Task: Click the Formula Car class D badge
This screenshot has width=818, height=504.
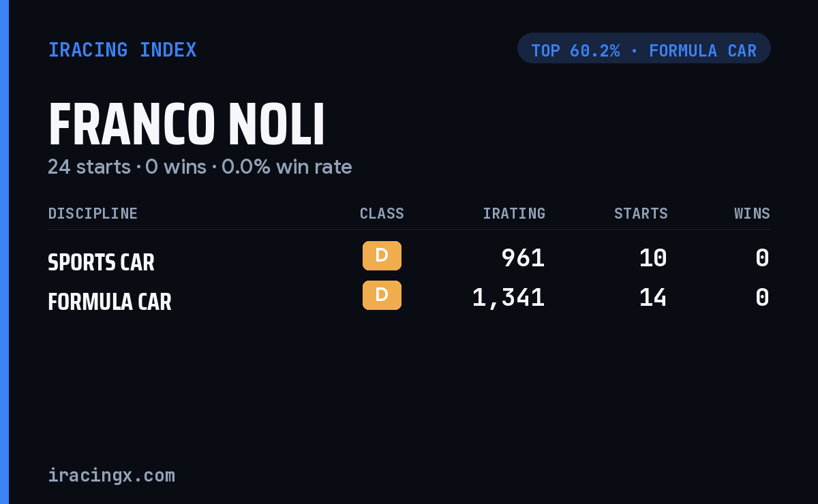Action: [382, 295]
